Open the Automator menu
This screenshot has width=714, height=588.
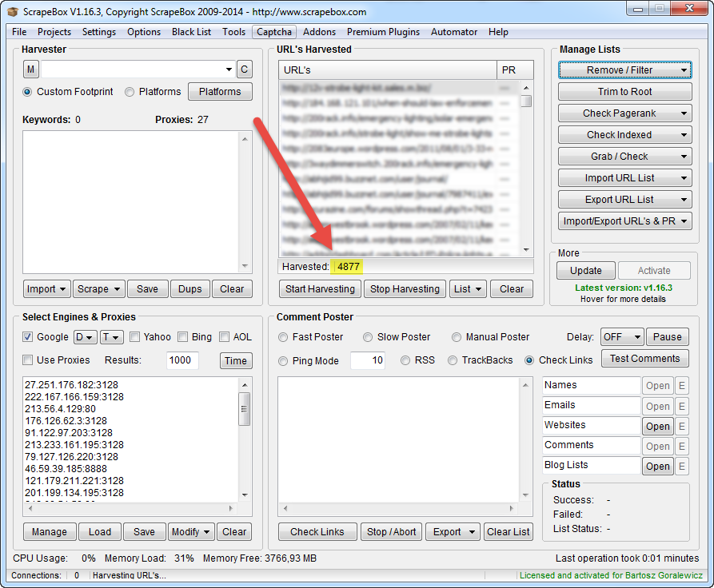click(454, 32)
